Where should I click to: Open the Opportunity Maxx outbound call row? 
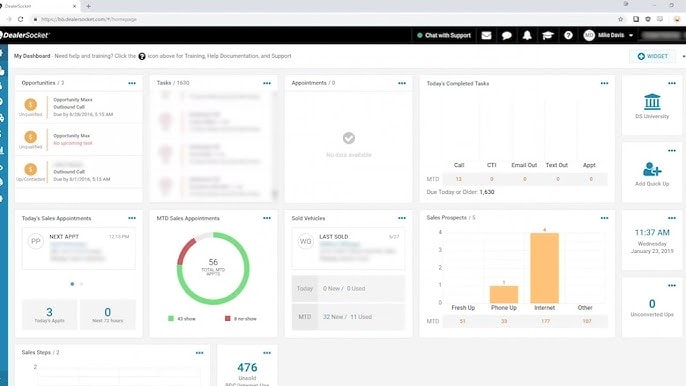coord(79,107)
